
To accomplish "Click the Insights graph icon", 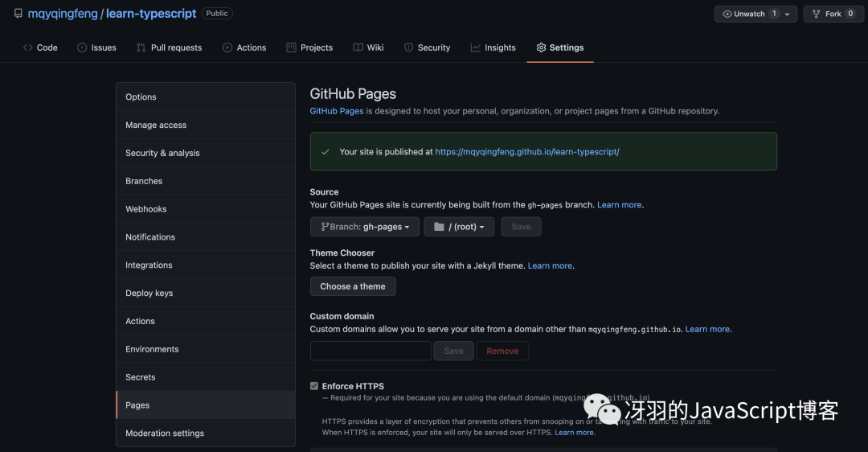I will pos(476,47).
